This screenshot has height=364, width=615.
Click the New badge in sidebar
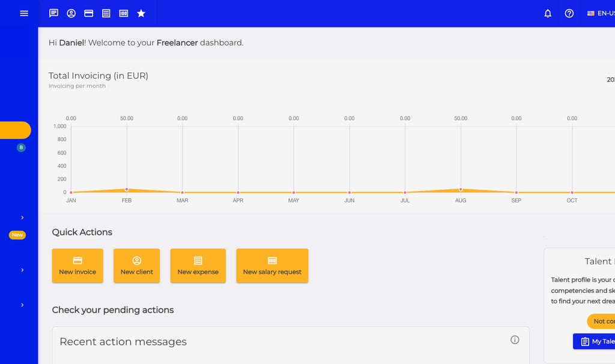coord(17,235)
